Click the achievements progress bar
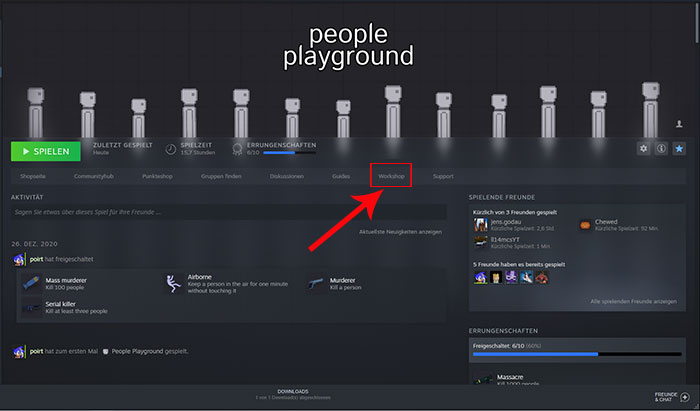The height and width of the screenshot is (411, 700). pos(578,354)
